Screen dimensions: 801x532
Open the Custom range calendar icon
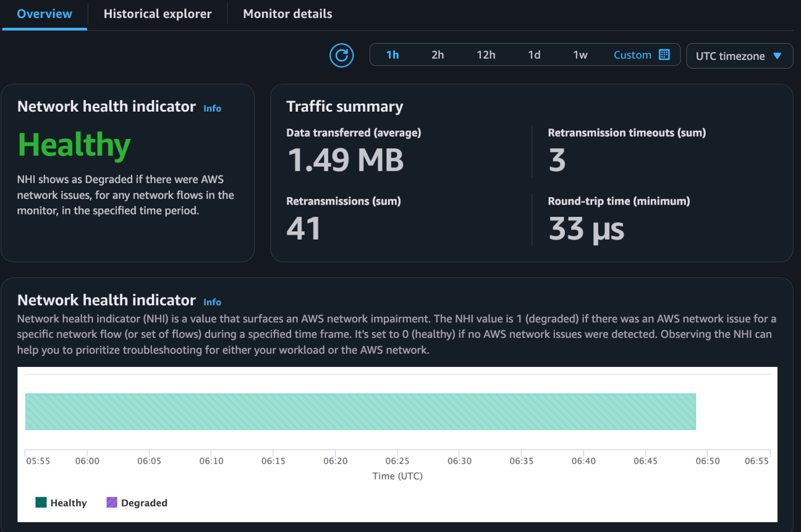(664, 55)
